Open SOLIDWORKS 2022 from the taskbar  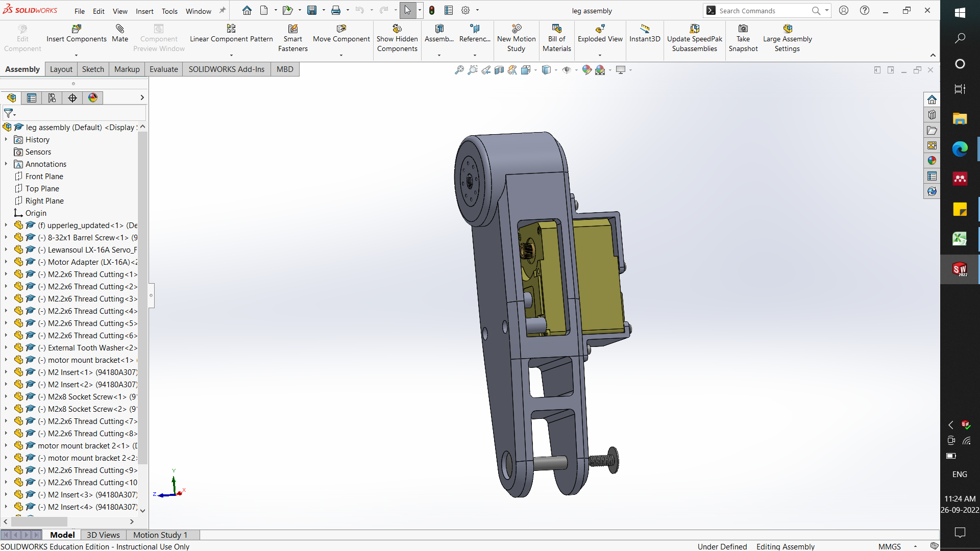point(960,269)
